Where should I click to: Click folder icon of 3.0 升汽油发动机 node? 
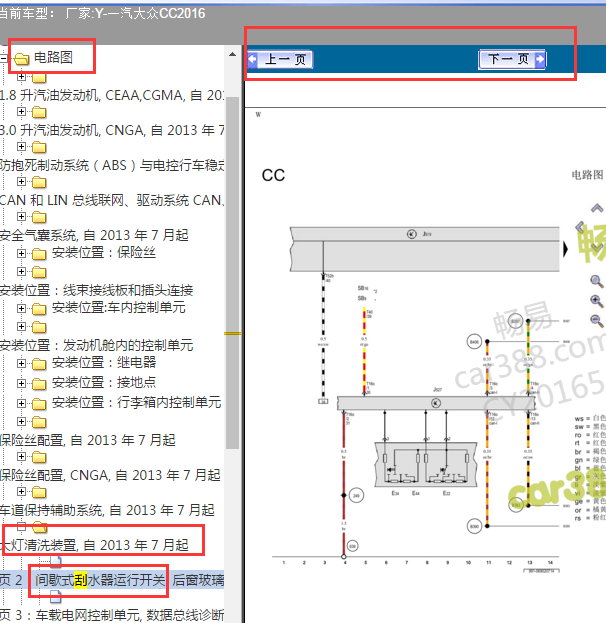[x=39, y=112]
